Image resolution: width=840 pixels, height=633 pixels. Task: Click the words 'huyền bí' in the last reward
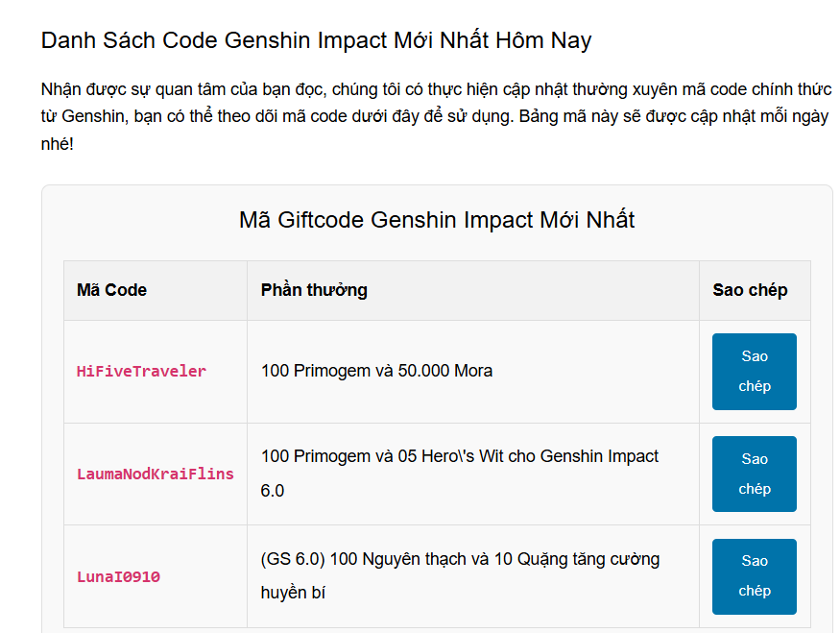coord(293,593)
